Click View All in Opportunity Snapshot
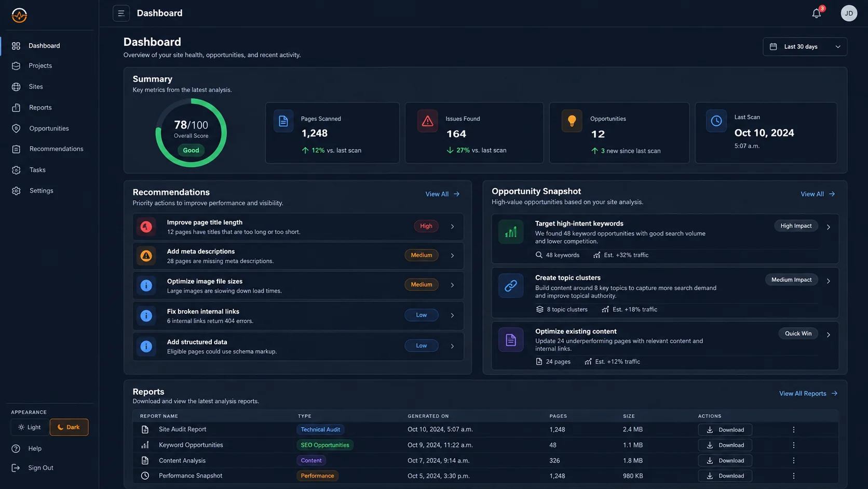 point(818,194)
